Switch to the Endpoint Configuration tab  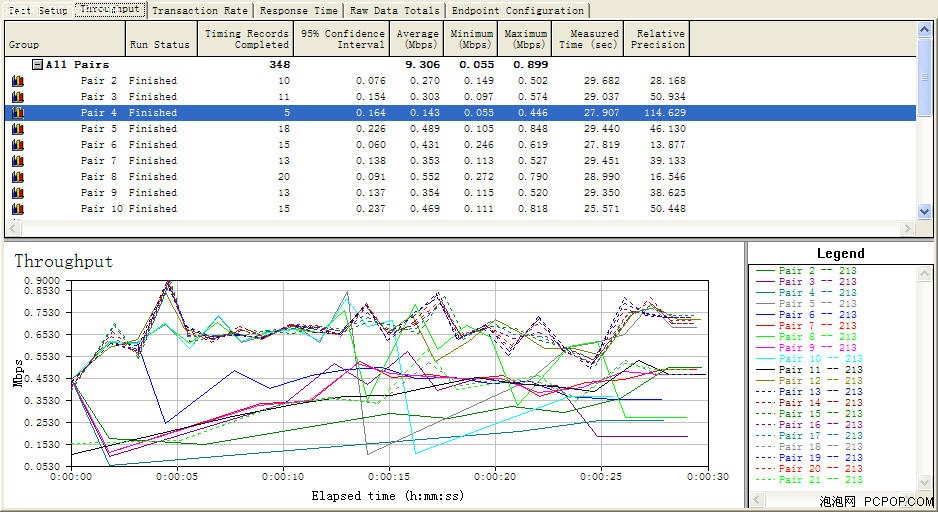coord(518,10)
